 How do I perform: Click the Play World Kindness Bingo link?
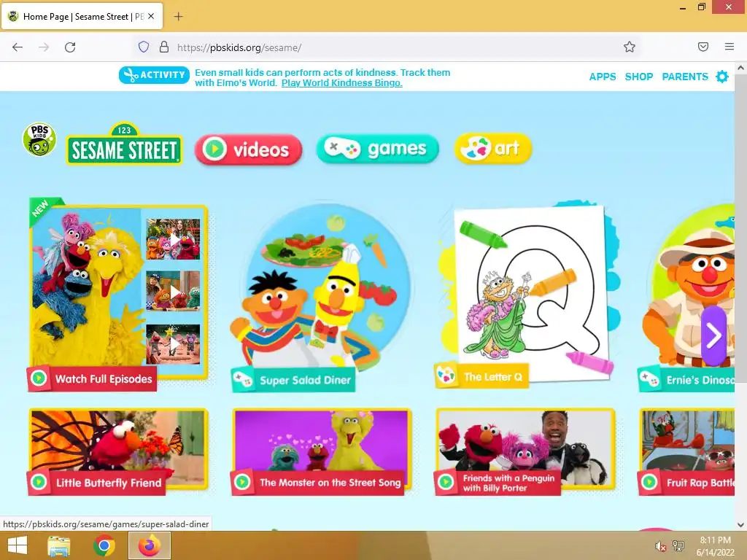pyautogui.click(x=341, y=83)
